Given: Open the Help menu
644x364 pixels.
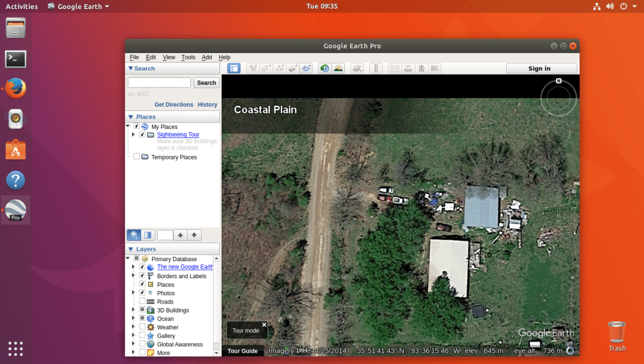Looking at the screenshot, I should [x=224, y=57].
